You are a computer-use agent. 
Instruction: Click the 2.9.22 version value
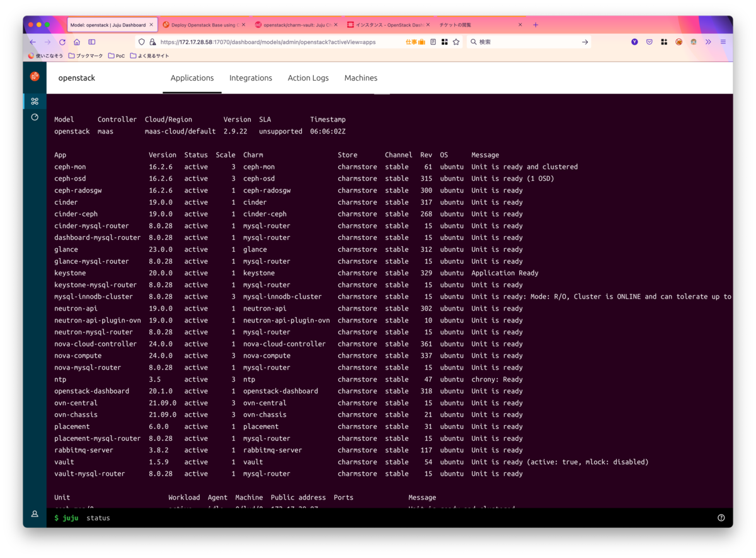tap(235, 132)
